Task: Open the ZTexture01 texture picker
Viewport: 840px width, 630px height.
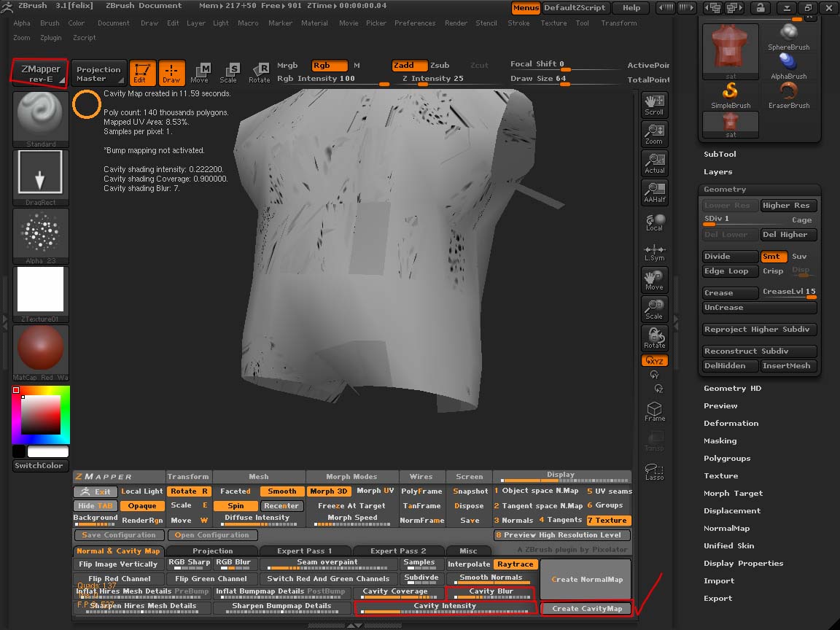Action: [x=41, y=294]
